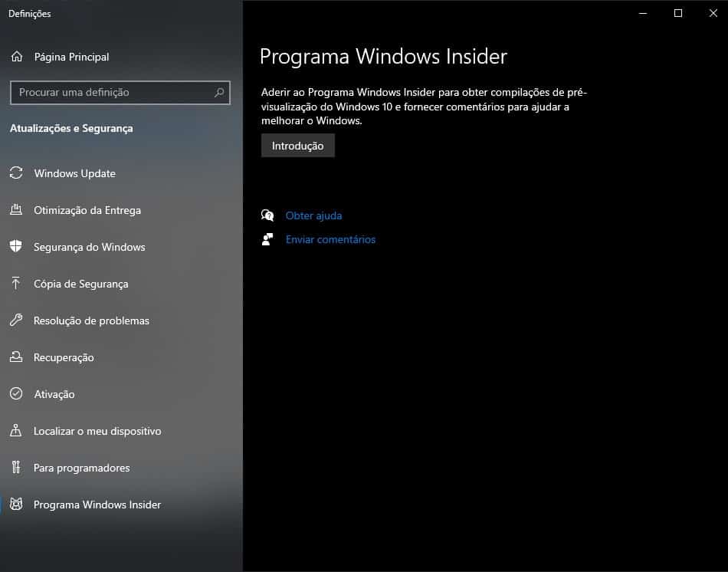Click the Windows Update refresh arrows icon

[16, 173]
